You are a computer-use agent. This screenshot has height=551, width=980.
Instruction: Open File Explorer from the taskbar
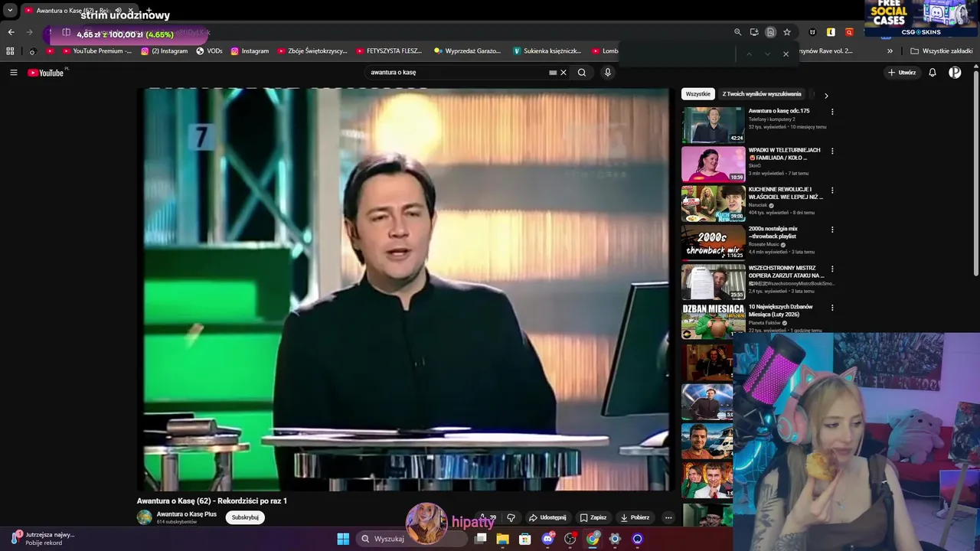coord(502,539)
